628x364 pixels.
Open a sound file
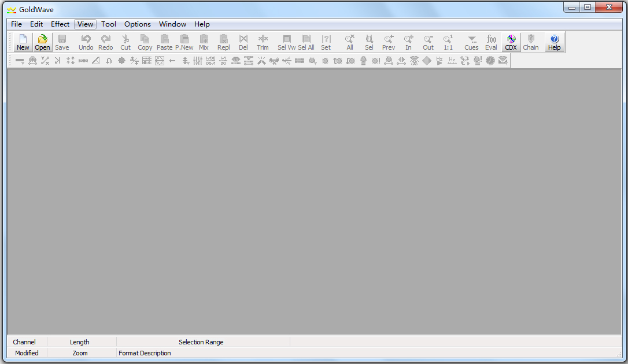pyautogui.click(x=42, y=42)
